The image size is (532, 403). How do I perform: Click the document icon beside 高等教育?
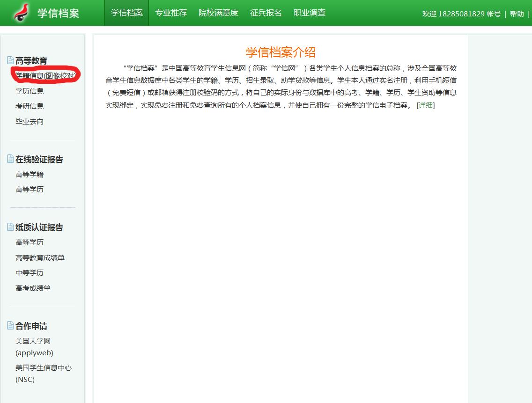[x=10, y=60]
